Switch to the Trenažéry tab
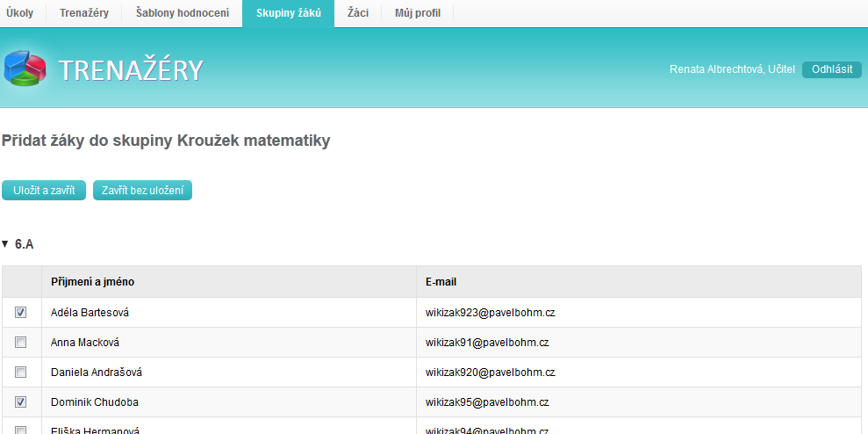Screen dimensions: 868x434 click(84, 13)
